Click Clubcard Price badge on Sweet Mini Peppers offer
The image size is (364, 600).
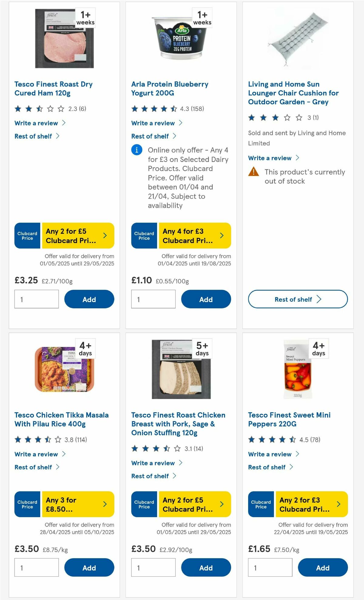(x=261, y=504)
